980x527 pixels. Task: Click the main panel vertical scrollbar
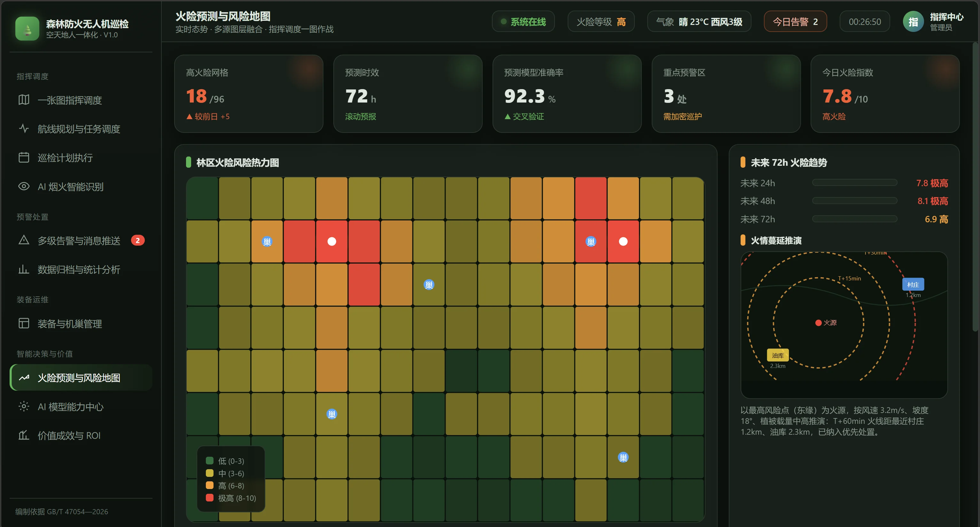975,186
